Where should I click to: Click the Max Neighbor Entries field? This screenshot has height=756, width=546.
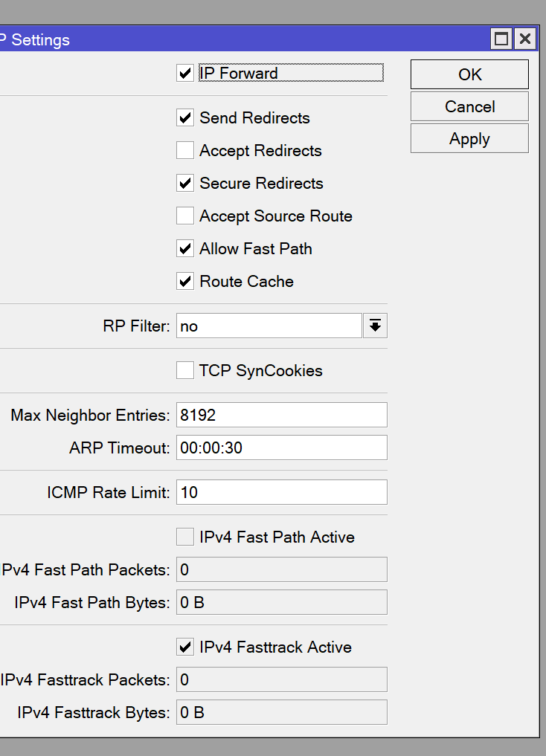[281, 415]
